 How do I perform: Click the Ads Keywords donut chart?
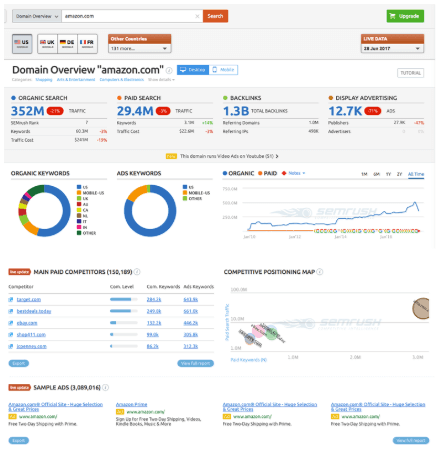[x=150, y=211]
